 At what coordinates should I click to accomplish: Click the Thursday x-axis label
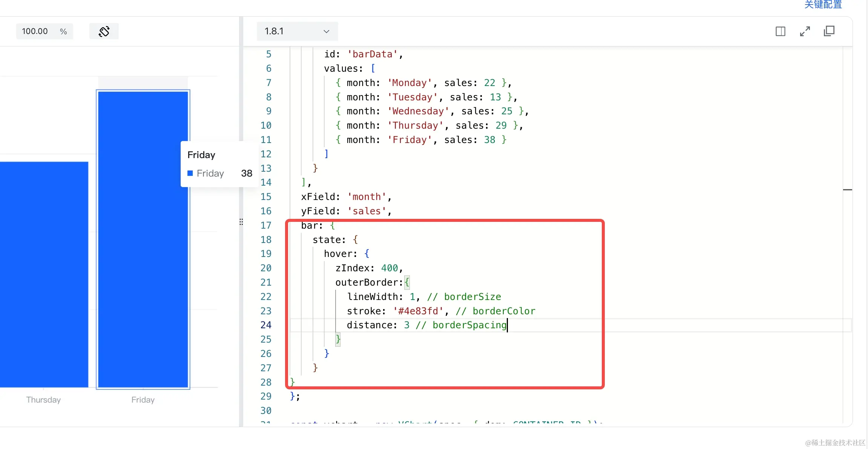[x=43, y=400]
